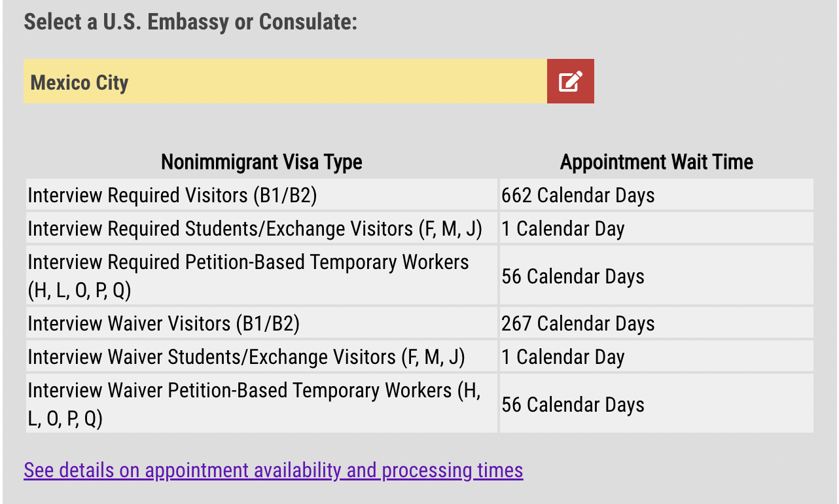Click wait time for Interview Waiver Students/Exchange Visitors
The image size is (839, 504).
pos(563,357)
